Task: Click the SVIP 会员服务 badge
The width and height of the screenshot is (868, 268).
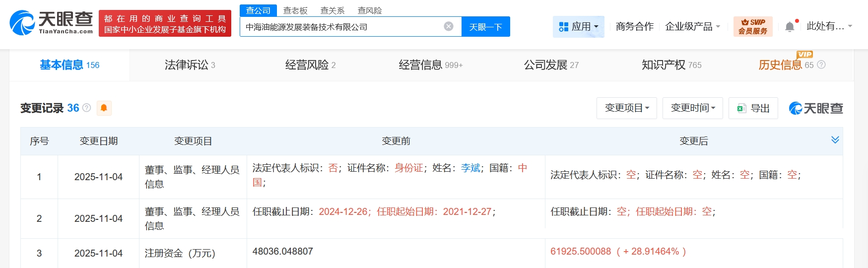Action: [752, 26]
